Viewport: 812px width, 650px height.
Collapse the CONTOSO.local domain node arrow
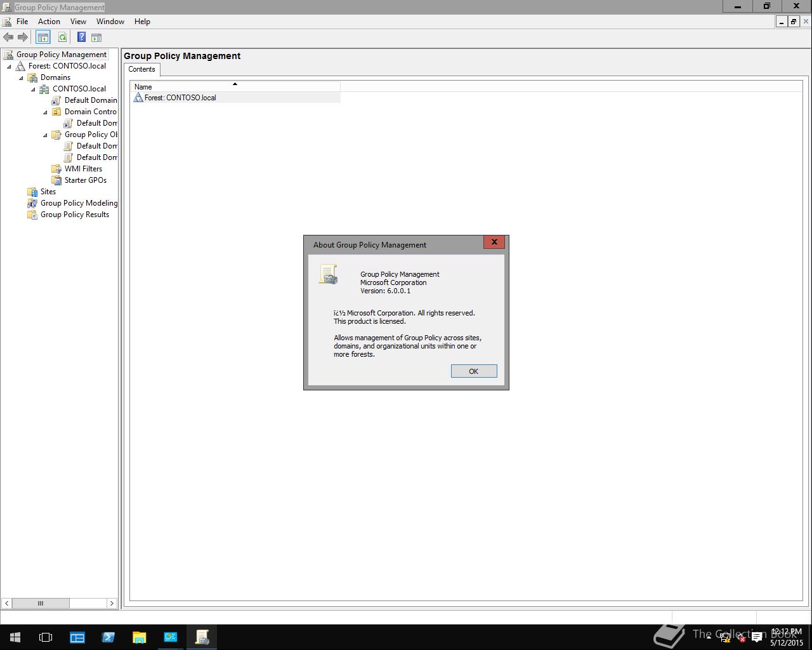(33, 89)
